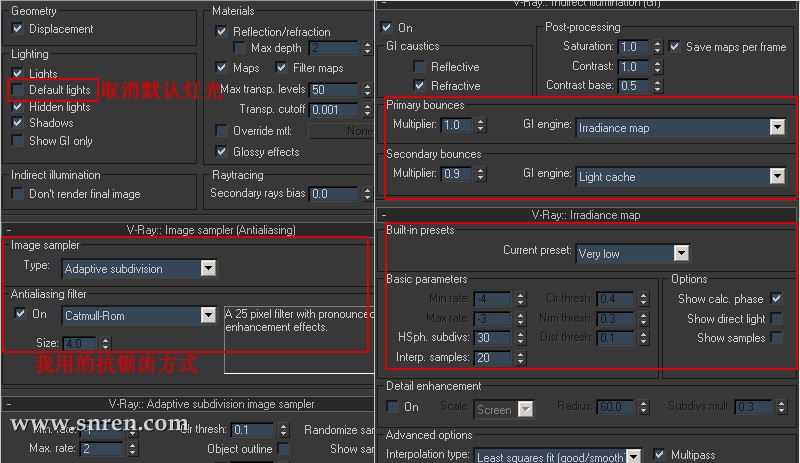Enable Override mtl checkbox

point(221,131)
